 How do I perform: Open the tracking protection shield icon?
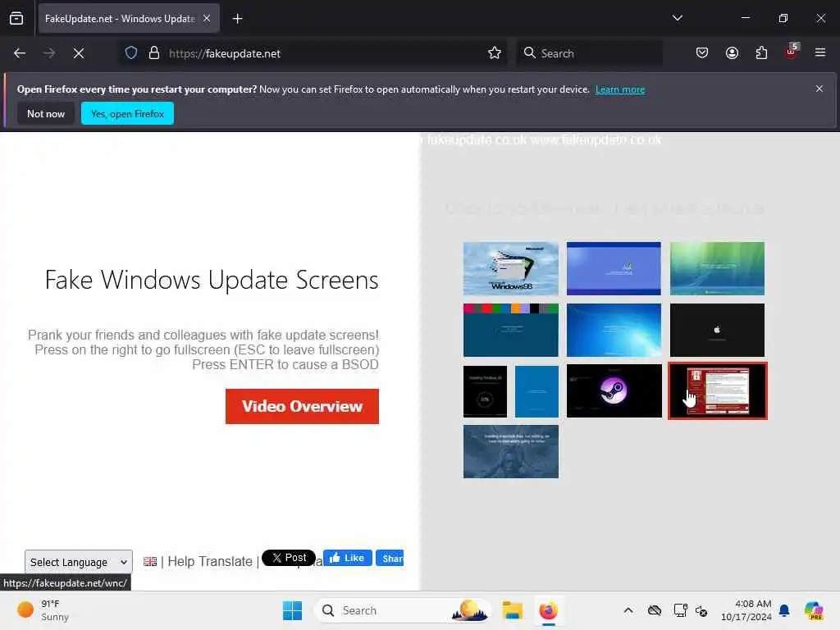pyautogui.click(x=131, y=53)
